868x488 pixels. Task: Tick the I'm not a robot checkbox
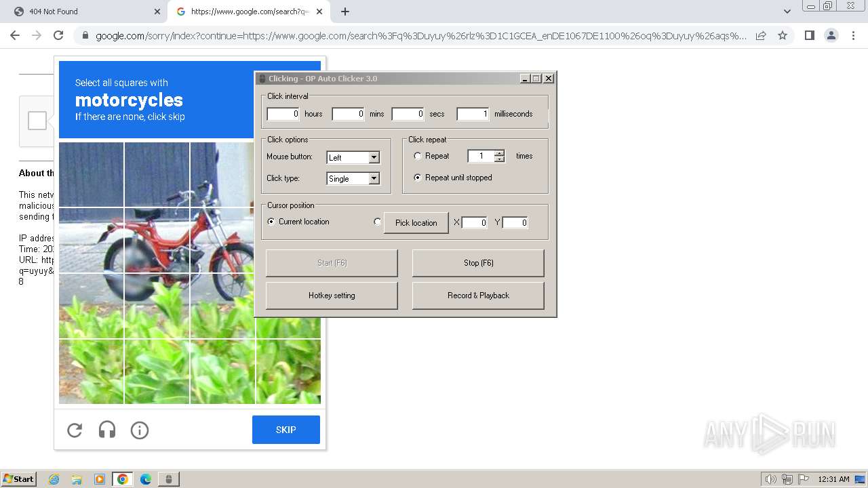tap(37, 121)
